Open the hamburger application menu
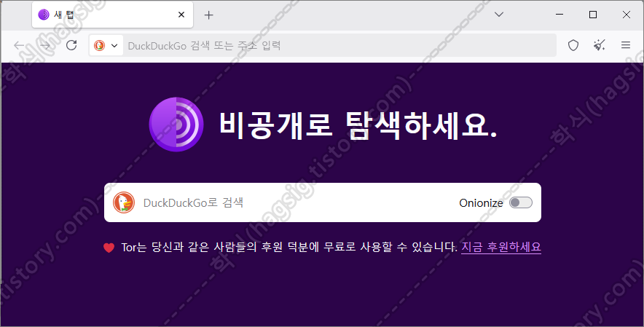 (x=626, y=45)
